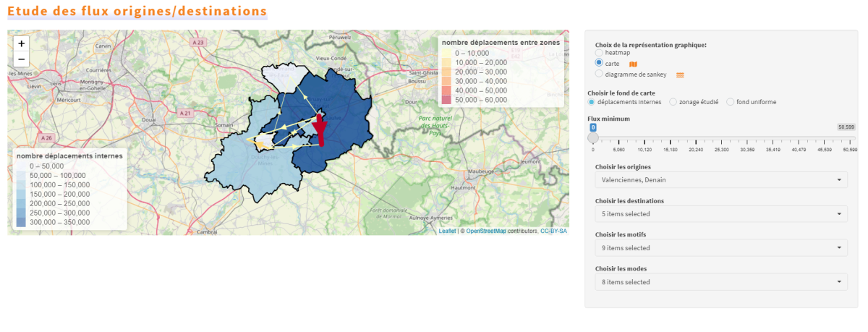Switch map background to zonage étudié
Image resolution: width=868 pixels, height=332 pixels.
click(673, 102)
